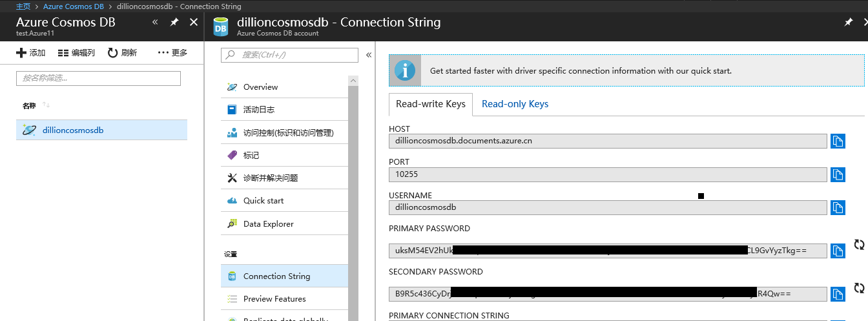
Task: Copy the HOST value to clipboard
Action: tap(838, 141)
